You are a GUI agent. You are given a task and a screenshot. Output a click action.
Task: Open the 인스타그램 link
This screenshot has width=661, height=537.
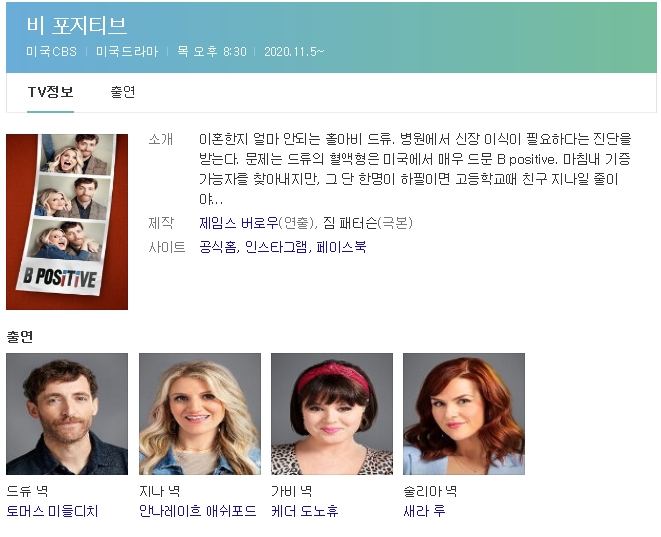coord(276,245)
